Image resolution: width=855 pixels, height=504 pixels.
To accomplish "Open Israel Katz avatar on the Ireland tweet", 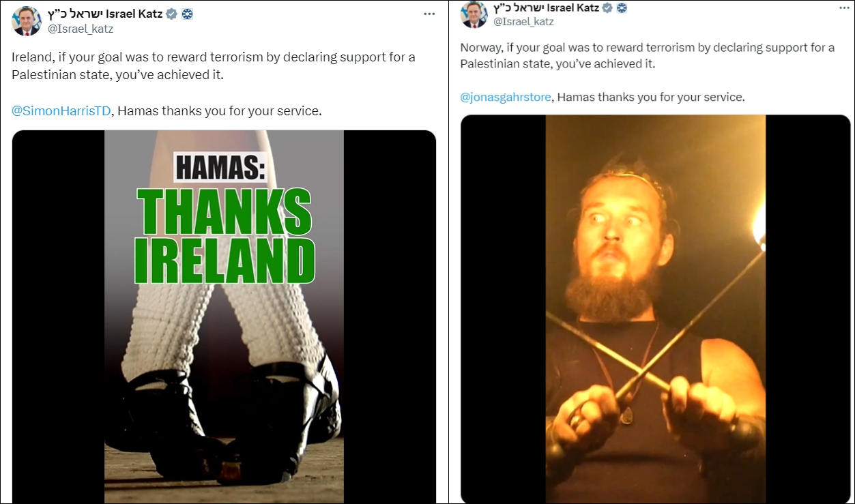I will click(x=26, y=21).
